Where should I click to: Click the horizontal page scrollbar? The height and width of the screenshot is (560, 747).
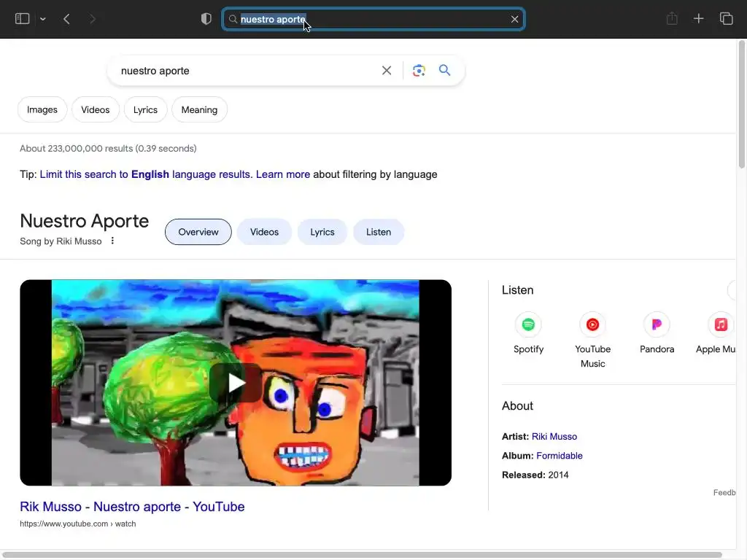(x=362, y=555)
